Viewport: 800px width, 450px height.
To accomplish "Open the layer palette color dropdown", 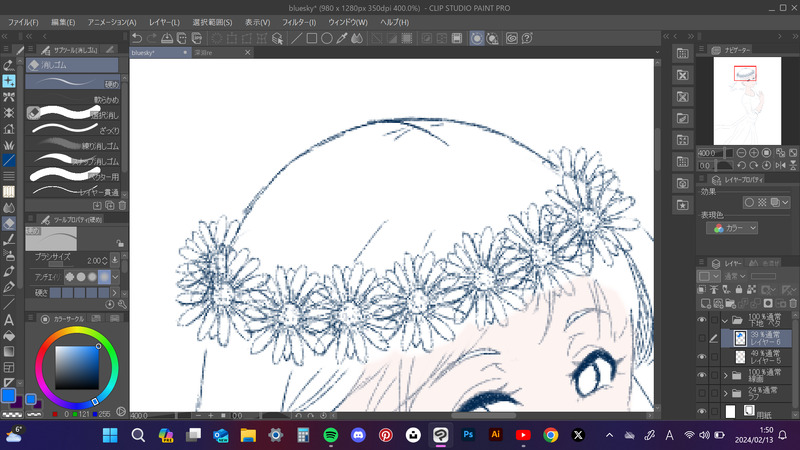I will click(709, 276).
